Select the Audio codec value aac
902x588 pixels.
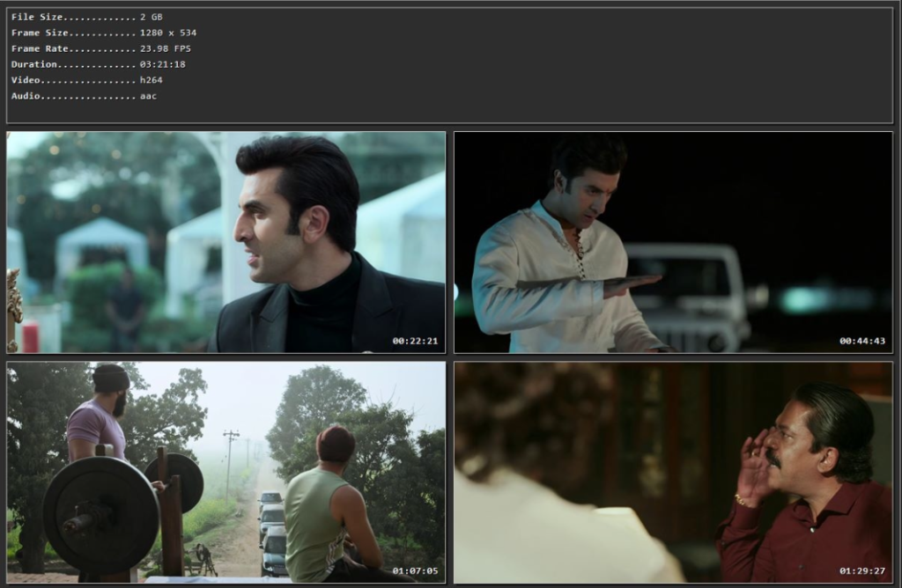pos(148,96)
